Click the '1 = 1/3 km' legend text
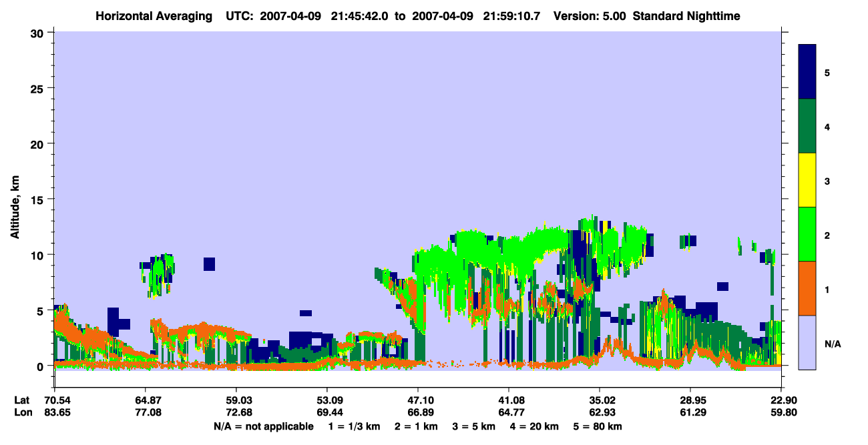868x445 pixels. pos(354,426)
